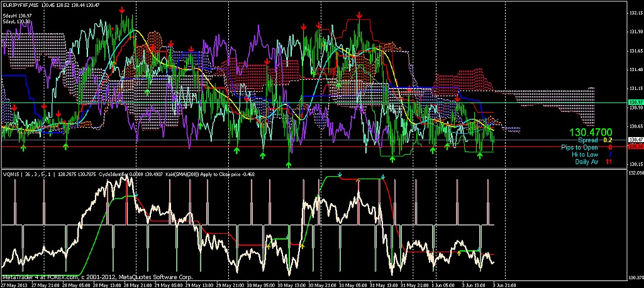Click the 131.90 price axis label
Screen dimensions: 644x288
click(635, 31)
